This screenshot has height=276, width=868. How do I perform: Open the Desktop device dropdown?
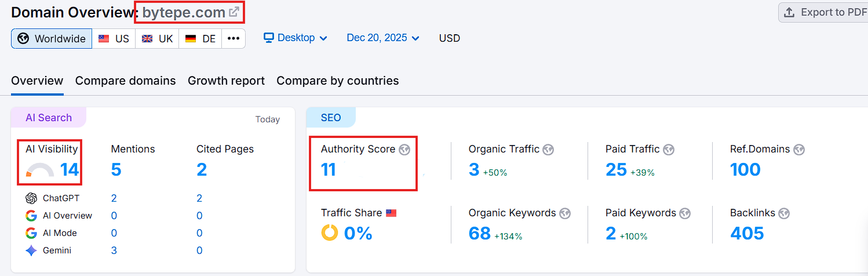point(296,38)
